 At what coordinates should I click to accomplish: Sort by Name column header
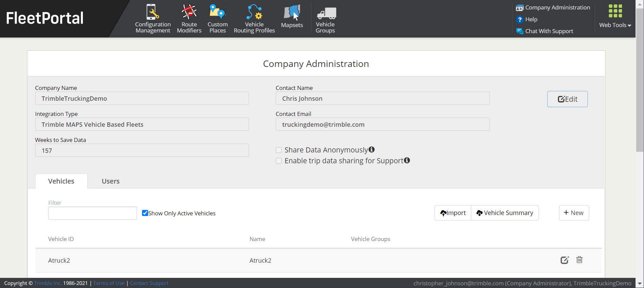click(x=257, y=239)
